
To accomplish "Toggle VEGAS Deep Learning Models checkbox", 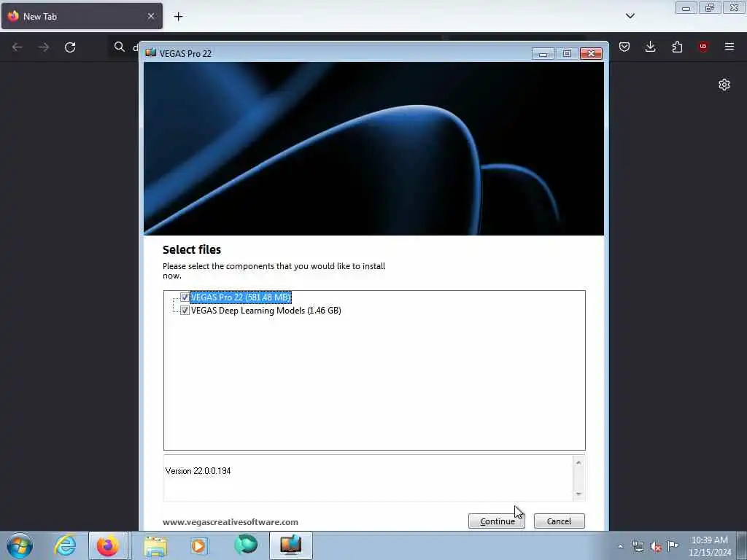I will [x=185, y=311].
